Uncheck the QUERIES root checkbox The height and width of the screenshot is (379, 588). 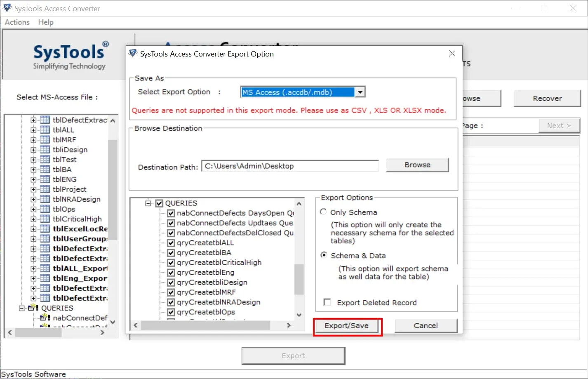coord(159,203)
